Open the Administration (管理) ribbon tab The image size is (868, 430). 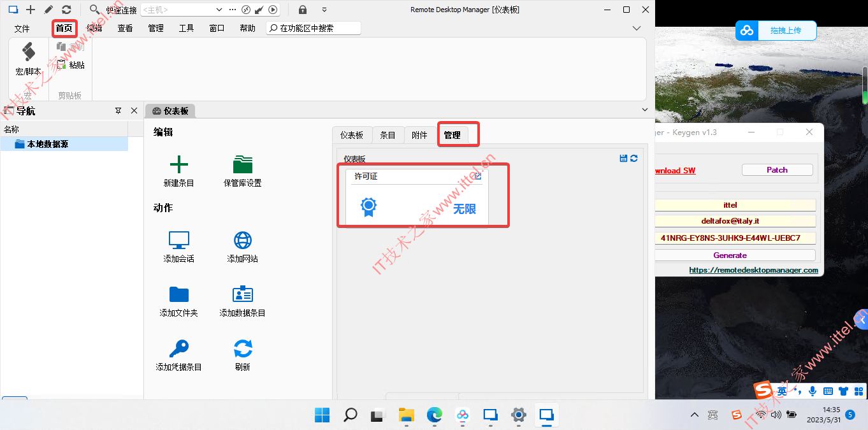tap(156, 28)
